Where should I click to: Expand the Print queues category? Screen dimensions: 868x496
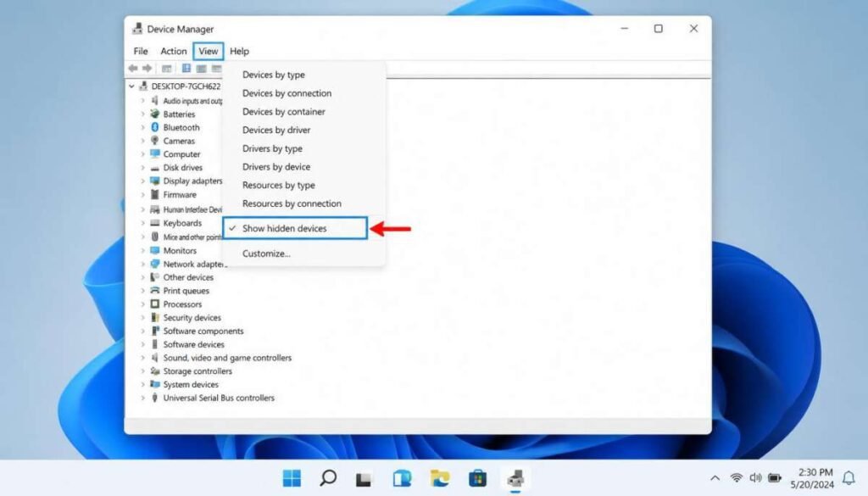(142, 291)
